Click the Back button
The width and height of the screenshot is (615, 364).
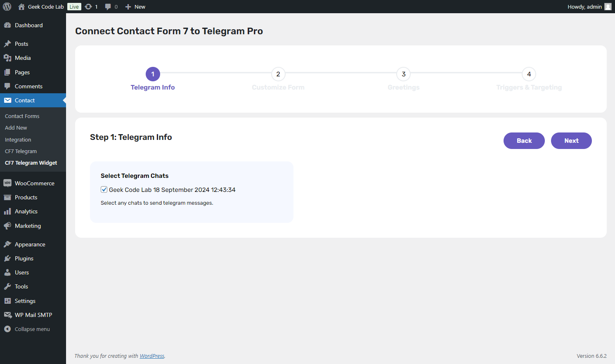(x=524, y=141)
